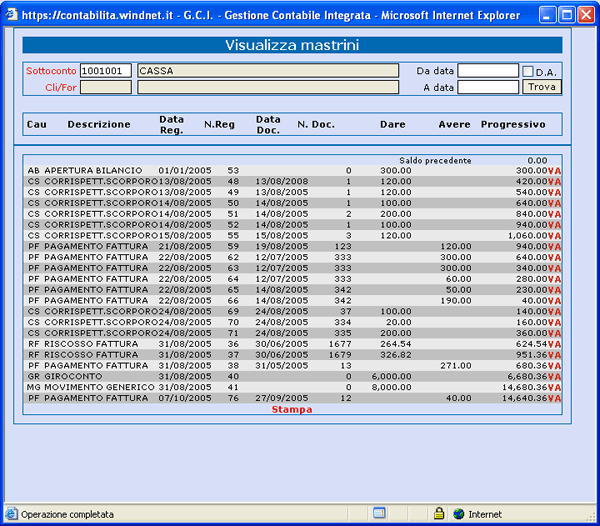Click the 8,000.00 Dare amount
The height and width of the screenshot is (526, 600).
click(x=391, y=387)
